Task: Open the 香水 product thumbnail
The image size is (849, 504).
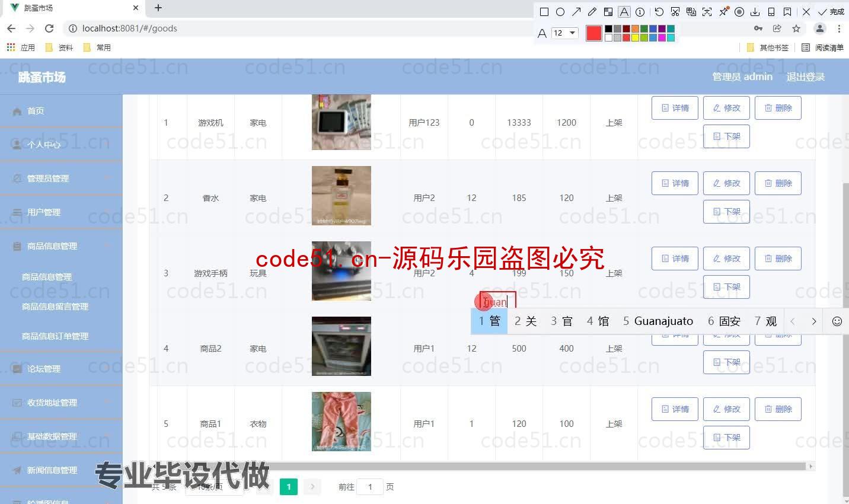Action: [341, 196]
